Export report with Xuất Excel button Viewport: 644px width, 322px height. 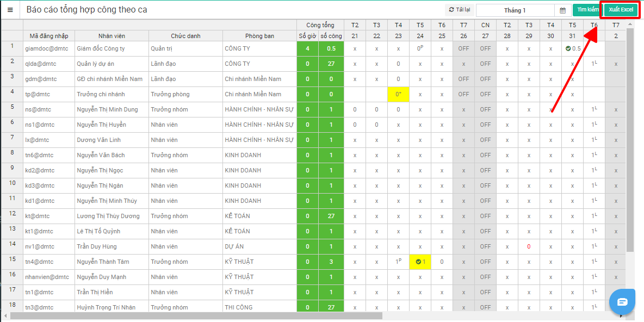coord(621,10)
